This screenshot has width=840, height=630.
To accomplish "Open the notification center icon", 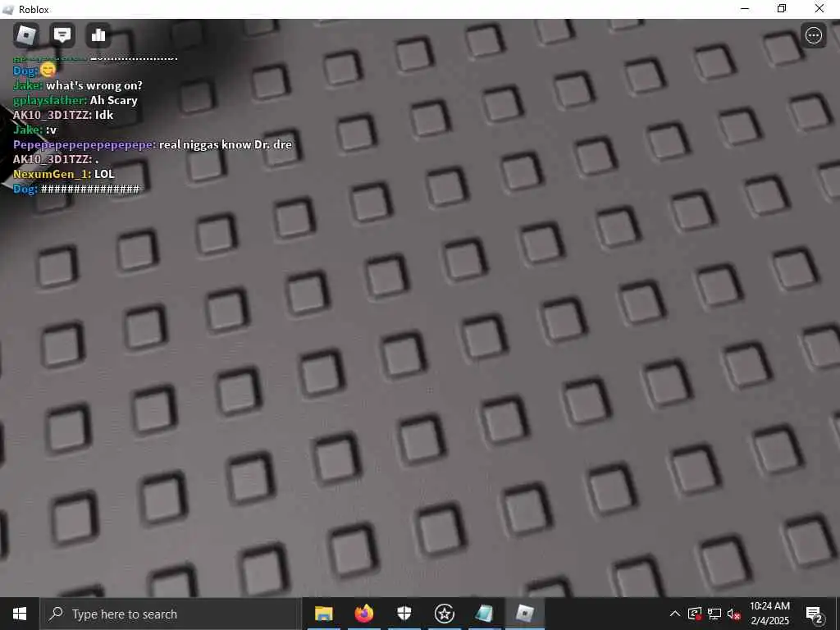I will coord(815,614).
